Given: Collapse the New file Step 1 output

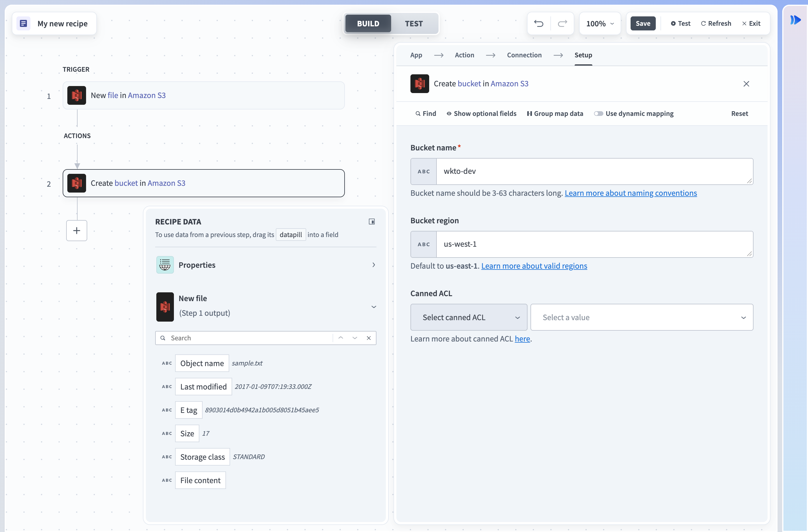Looking at the screenshot, I should coord(374,307).
